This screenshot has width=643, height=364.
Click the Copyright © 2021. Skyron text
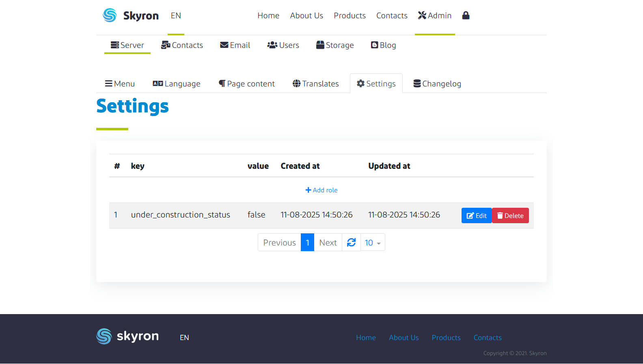tap(515, 353)
